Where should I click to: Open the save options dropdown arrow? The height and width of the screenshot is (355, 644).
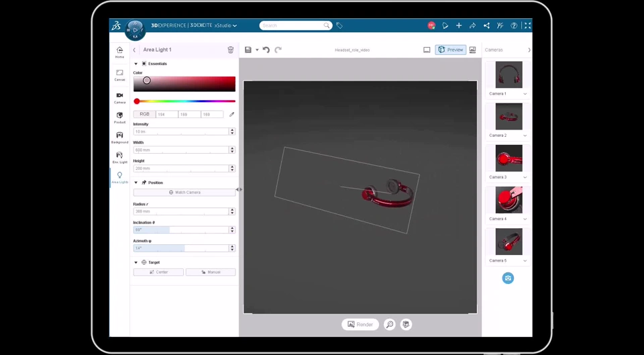257,50
